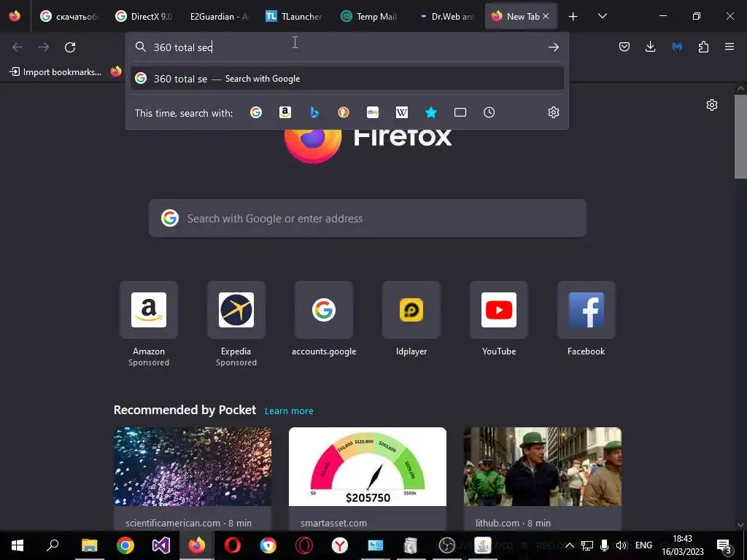747x560 pixels.
Task: Open a new tab with plus button
Action: [573, 17]
